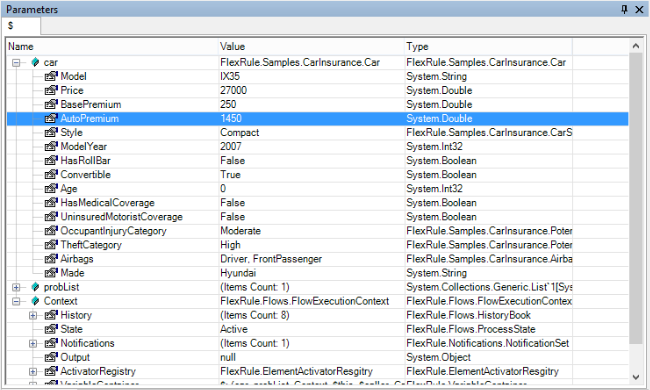The width and height of the screenshot is (650, 390).
Task: Sort by the Type column header
Action: pyautogui.click(x=488, y=47)
